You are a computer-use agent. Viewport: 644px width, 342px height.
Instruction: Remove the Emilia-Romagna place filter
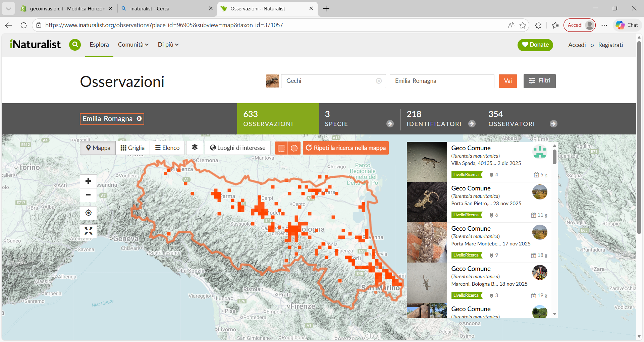tap(139, 119)
